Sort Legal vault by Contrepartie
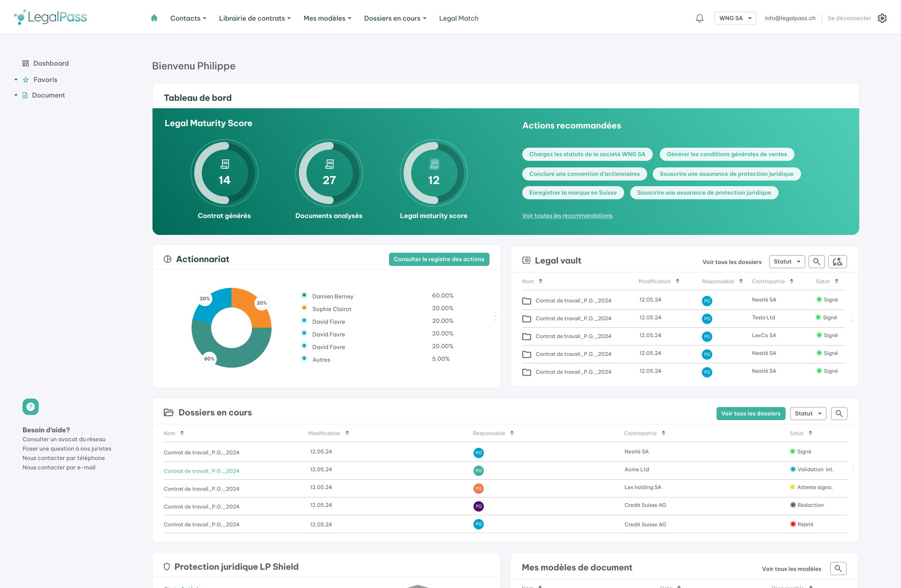The image size is (901, 588). coord(792,281)
